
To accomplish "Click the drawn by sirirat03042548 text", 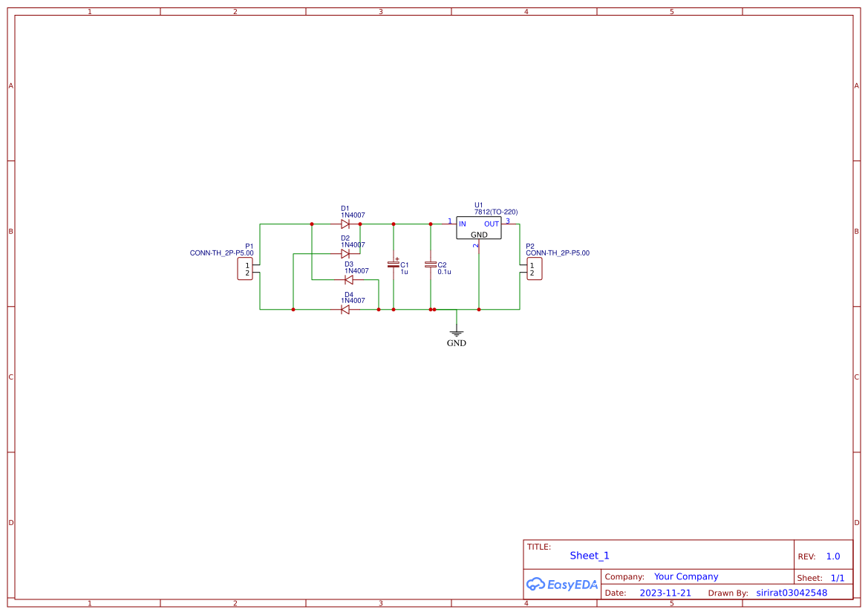I will pyautogui.click(x=790, y=592).
